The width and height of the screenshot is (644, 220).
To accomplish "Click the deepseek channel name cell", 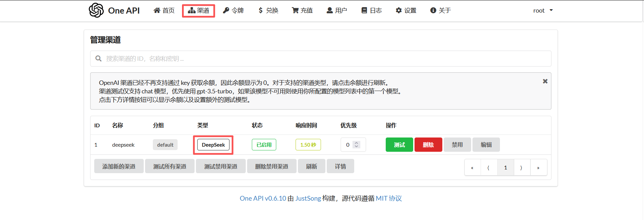I will pos(123,145).
